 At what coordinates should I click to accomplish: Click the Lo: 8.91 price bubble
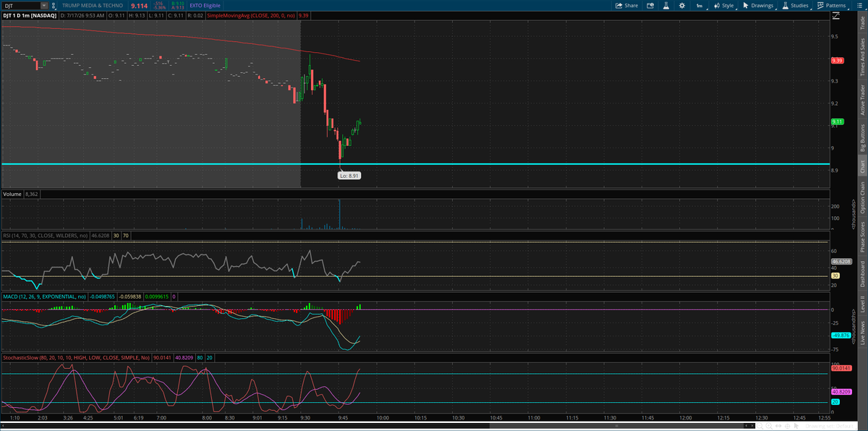pos(349,175)
